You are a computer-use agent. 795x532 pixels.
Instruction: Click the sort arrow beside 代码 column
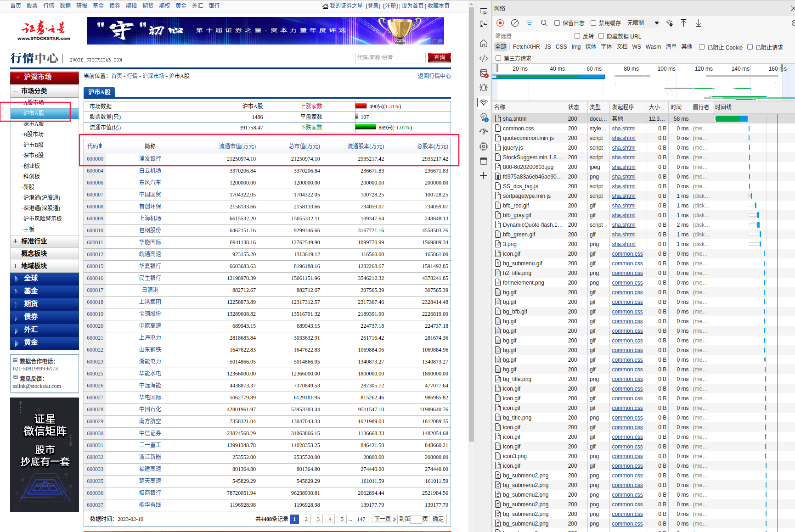coord(101,146)
